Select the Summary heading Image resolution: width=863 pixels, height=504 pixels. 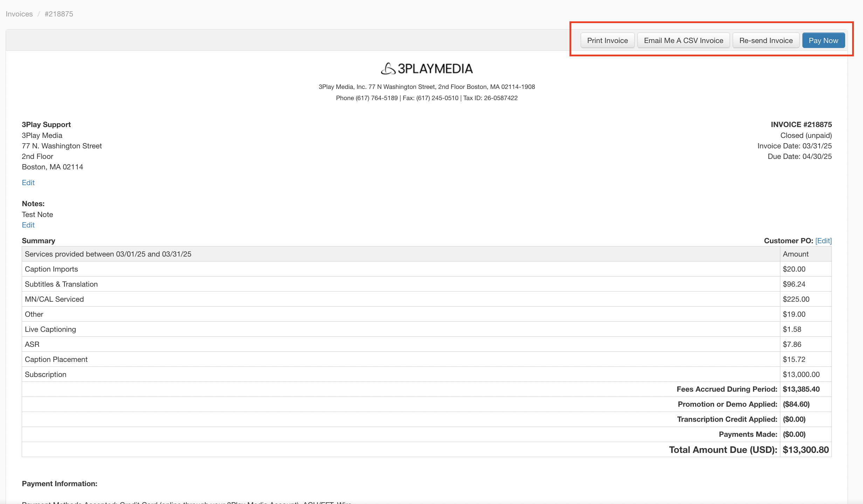click(x=39, y=241)
